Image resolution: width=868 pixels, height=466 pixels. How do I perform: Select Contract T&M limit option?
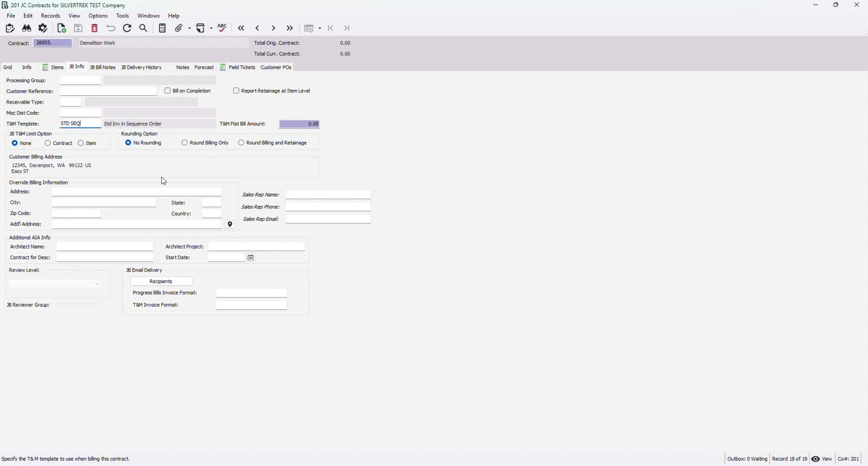pyautogui.click(x=48, y=143)
